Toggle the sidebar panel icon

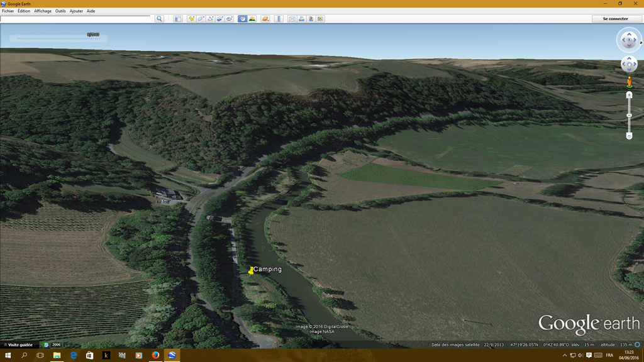click(x=178, y=19)
